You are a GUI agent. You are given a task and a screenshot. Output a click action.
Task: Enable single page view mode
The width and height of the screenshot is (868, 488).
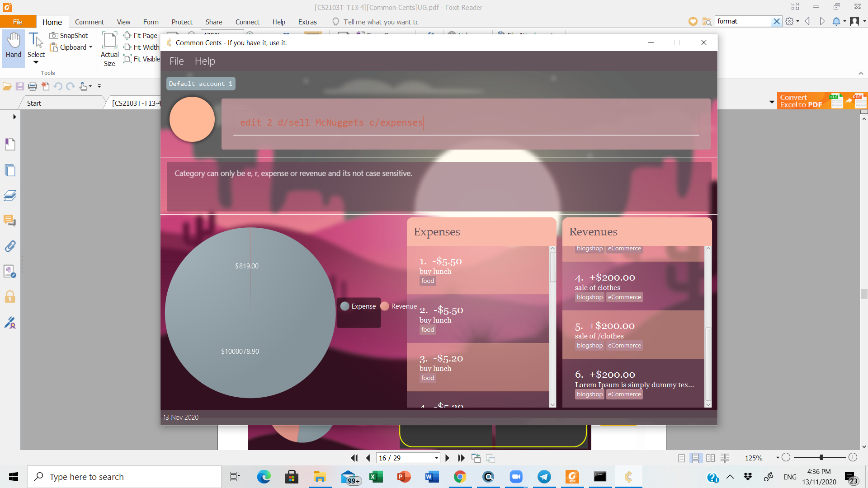(x=681, y=458)
